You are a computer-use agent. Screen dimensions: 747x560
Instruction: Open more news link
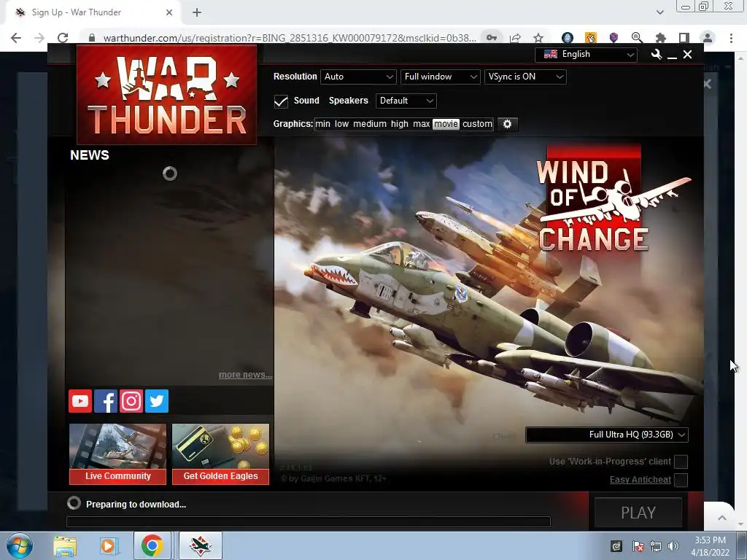click(x=245, y=375)
